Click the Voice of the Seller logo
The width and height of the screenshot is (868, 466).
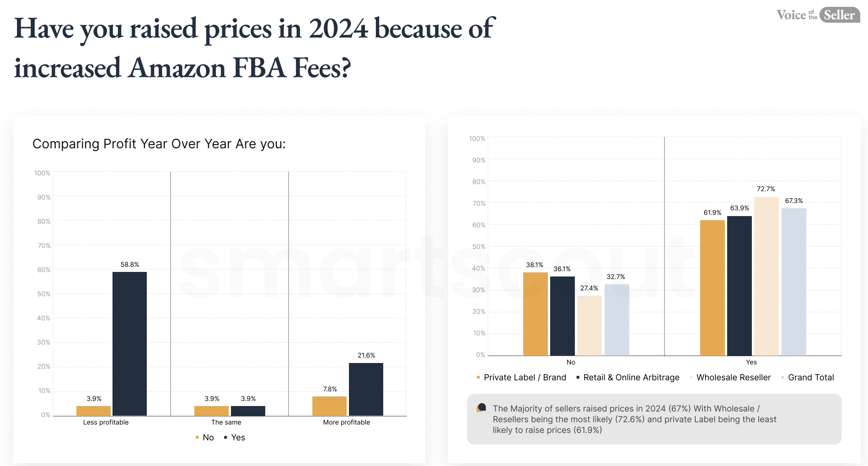click(818, 15)
